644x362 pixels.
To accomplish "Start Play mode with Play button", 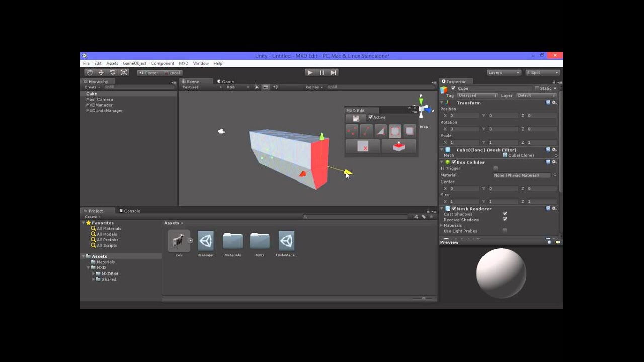I will coord(310,73).
